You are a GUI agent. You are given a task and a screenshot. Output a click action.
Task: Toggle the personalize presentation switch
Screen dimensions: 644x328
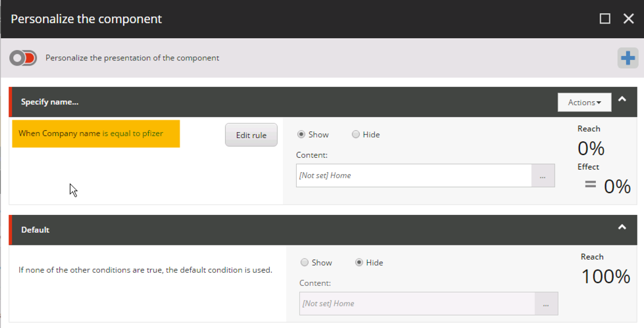click(x=23, y=58)
